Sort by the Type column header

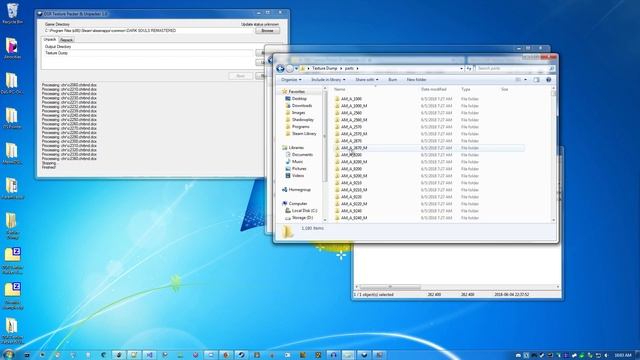point(466,89)
